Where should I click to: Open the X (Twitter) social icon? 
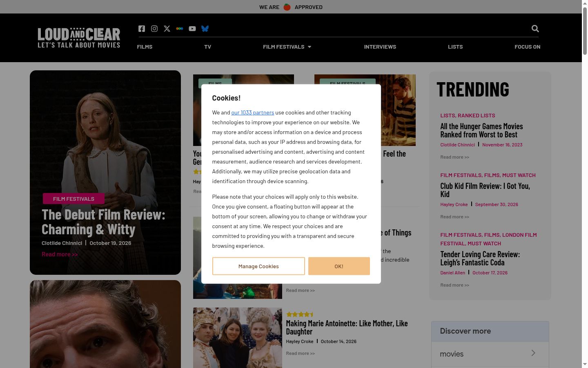(x=167, y=29)
